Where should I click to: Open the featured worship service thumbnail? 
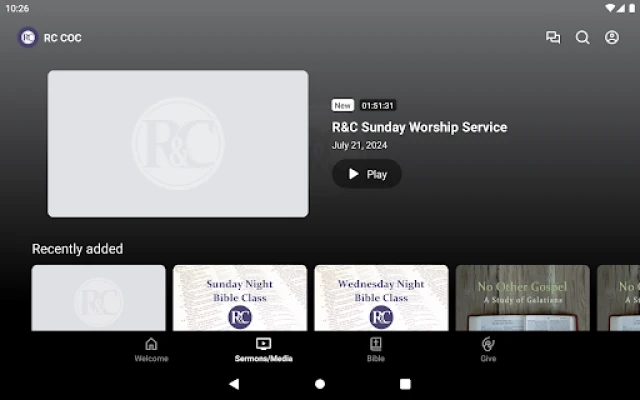178,144
